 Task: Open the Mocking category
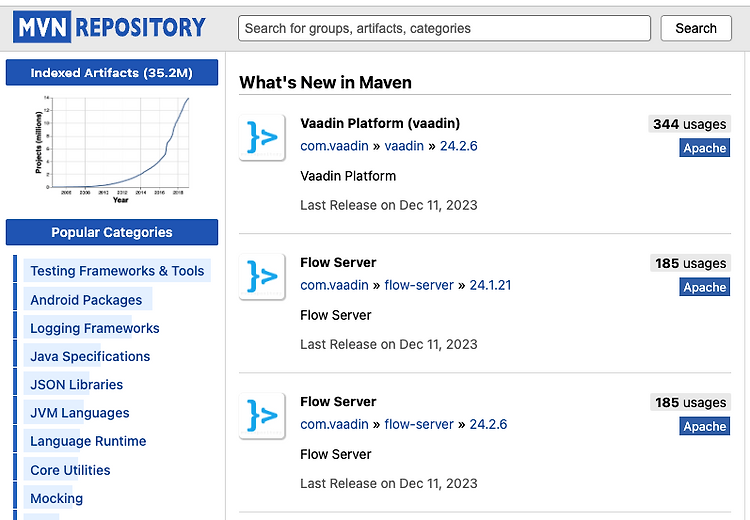pos(56,498)
